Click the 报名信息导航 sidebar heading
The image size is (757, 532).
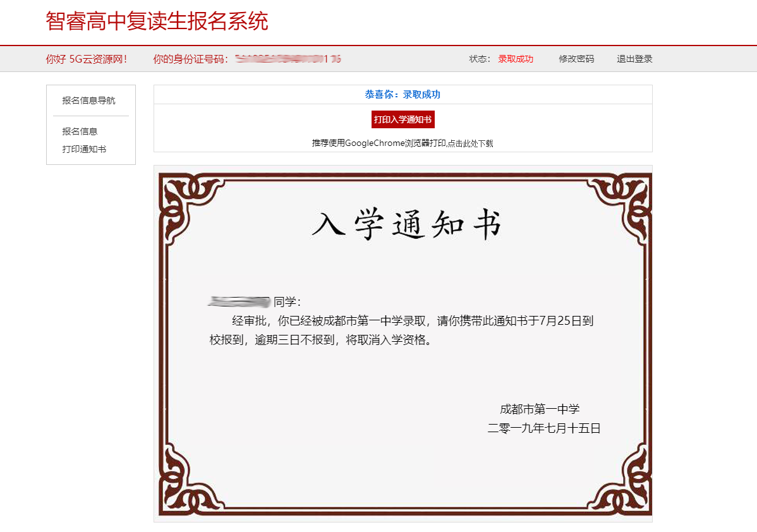point(88,100)
